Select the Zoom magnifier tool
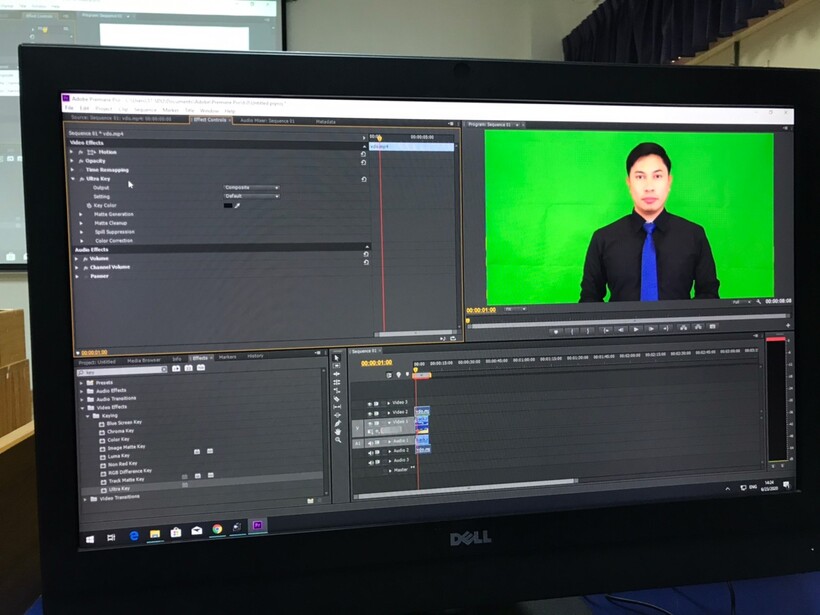Screen dimensions: 820x615 [338, 440]
